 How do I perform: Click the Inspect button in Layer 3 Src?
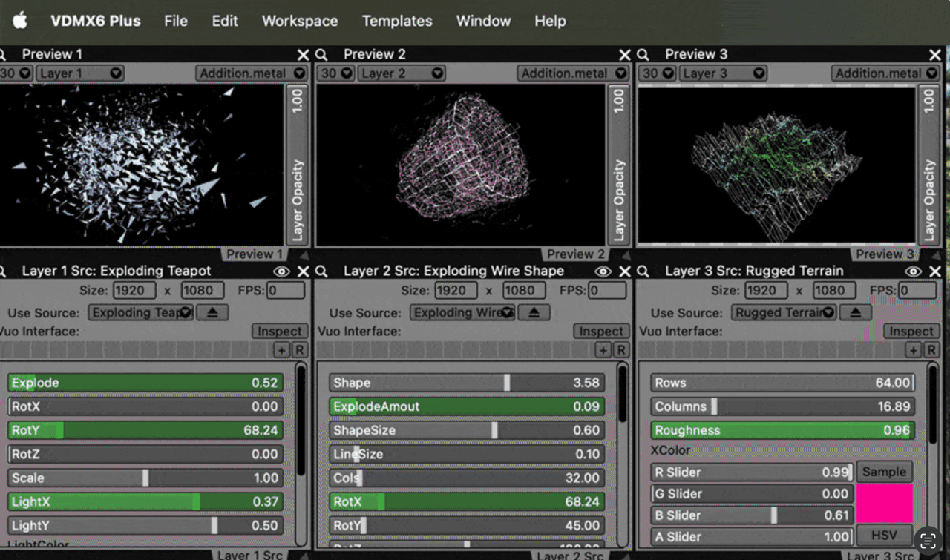point(911,332)
